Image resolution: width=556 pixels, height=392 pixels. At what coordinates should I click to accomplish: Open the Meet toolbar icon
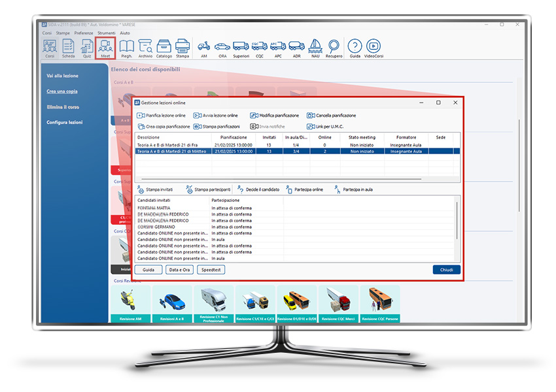[x=105, y=48]
